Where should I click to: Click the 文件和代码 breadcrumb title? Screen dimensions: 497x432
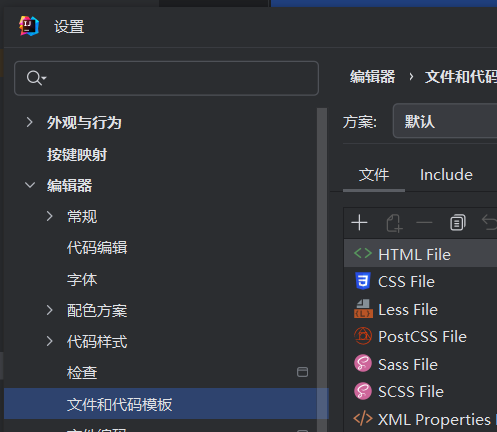pos(461,77)
